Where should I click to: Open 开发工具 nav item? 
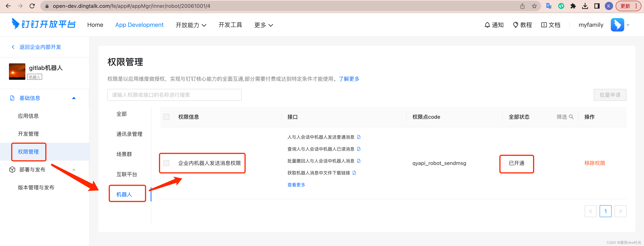click(x=230, y=25)
